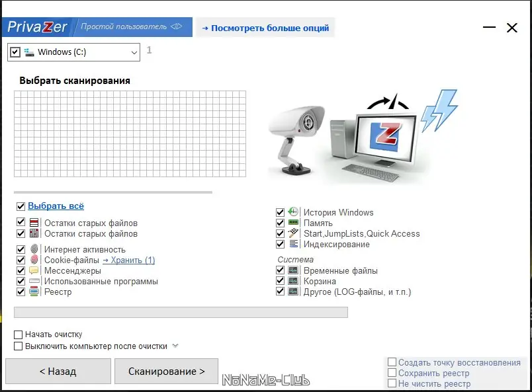Screen dimensions: 532x392
Task: Click the Другое (LOG-файлы) system icon
Action: [293, 292]
